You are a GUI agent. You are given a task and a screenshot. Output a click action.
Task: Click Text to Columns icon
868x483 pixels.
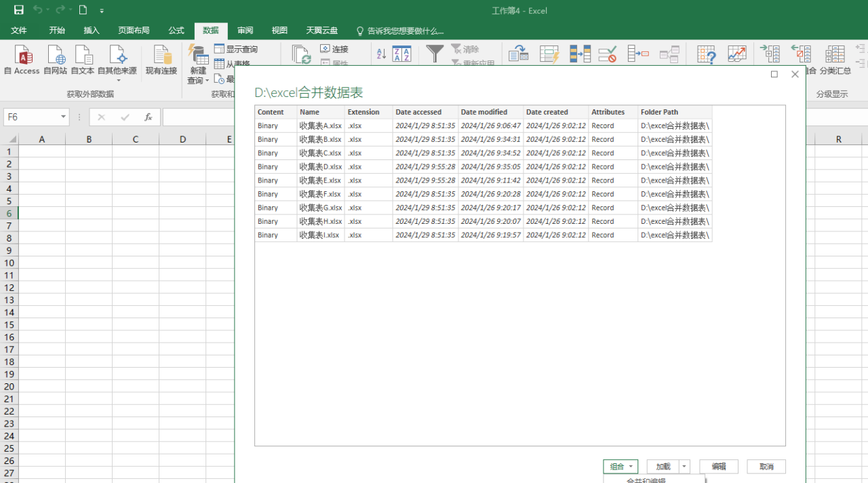(x=519, y=54)
